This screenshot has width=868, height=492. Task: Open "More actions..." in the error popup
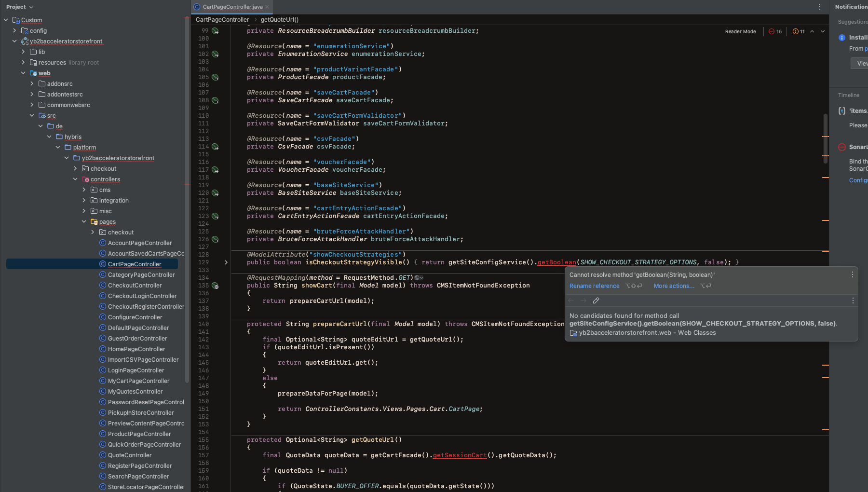(674, 286)
